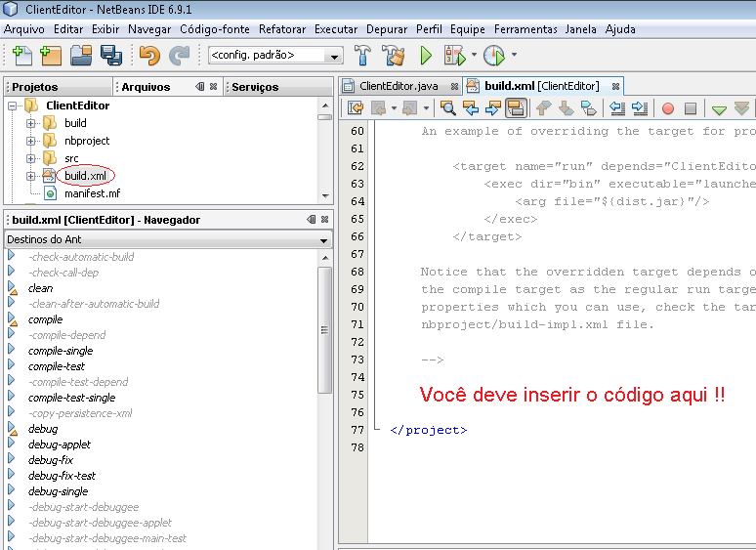This screenshot has width=756, height=550.
Task: Click the run triangle beside the debug target
Action: pos(13,429)
